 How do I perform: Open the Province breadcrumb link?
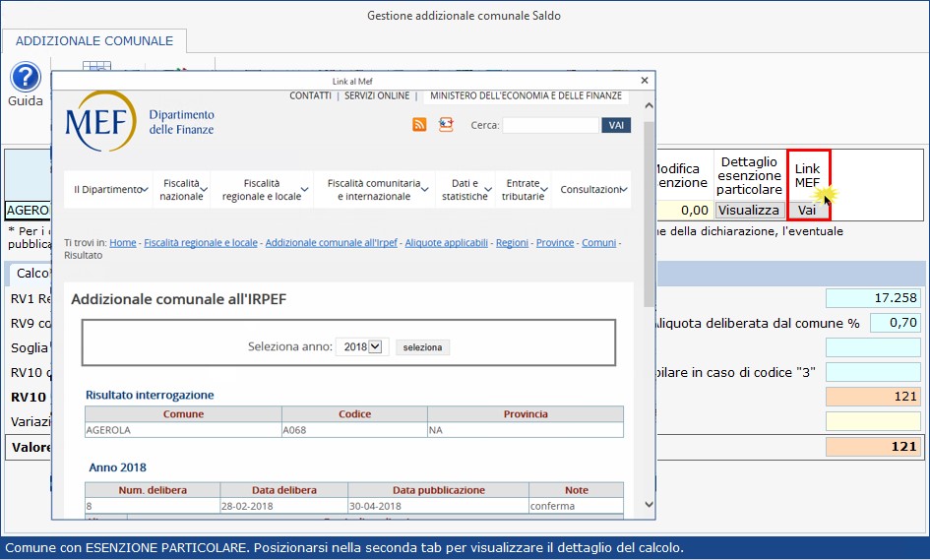555,243
